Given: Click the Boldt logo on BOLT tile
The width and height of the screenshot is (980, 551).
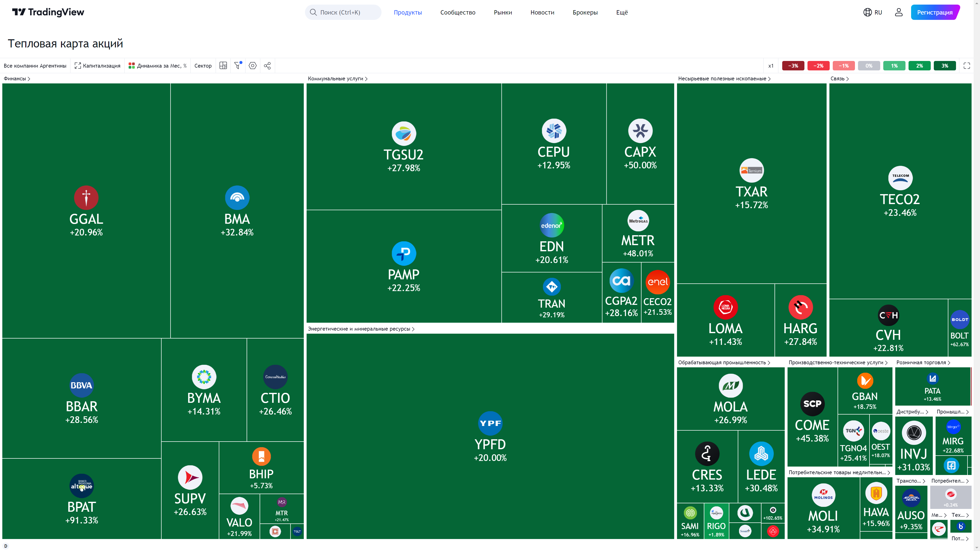Looking at the screenshot, I should (960, 320).
